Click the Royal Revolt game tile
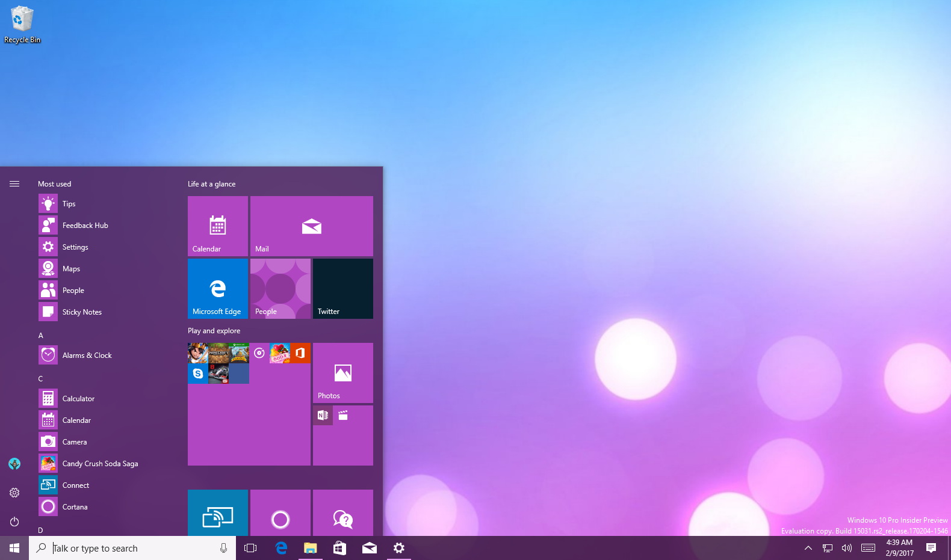The width and height of the screenshot is (951, 560). point(198,353)
